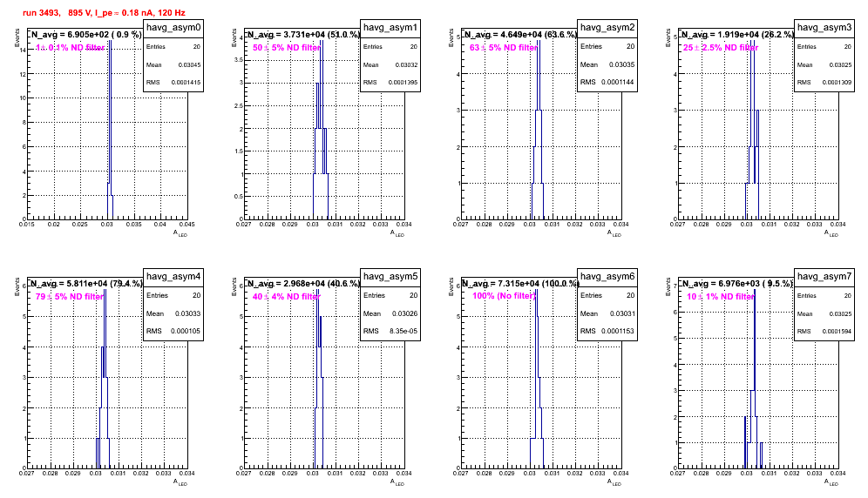Click the magenta 79± 5% ND filter label

70,297
